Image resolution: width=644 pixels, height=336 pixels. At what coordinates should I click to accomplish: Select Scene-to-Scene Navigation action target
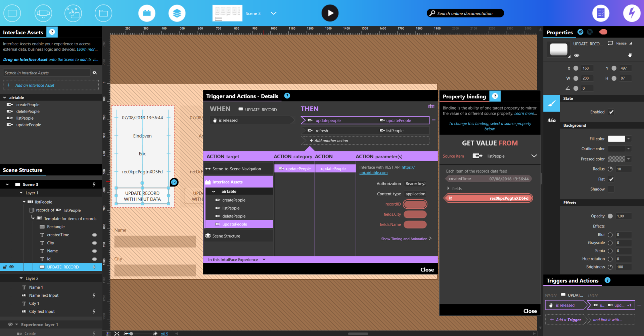[x=239, y=169]
